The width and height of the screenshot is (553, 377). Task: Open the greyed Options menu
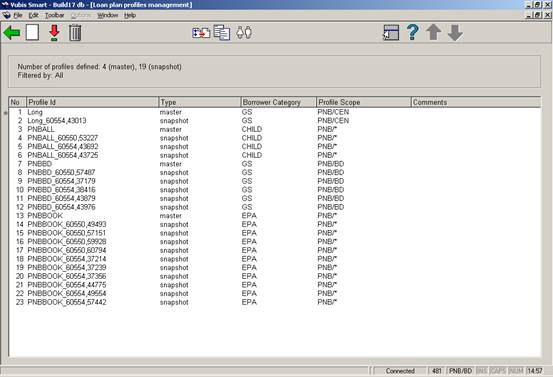pos(81,15)
